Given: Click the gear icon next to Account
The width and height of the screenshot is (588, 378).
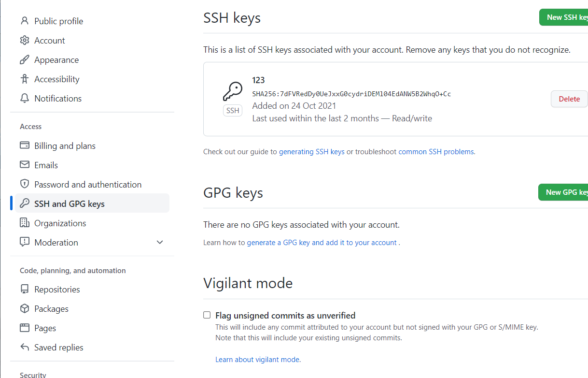Looking at the screenshot, I should [25, 41].
